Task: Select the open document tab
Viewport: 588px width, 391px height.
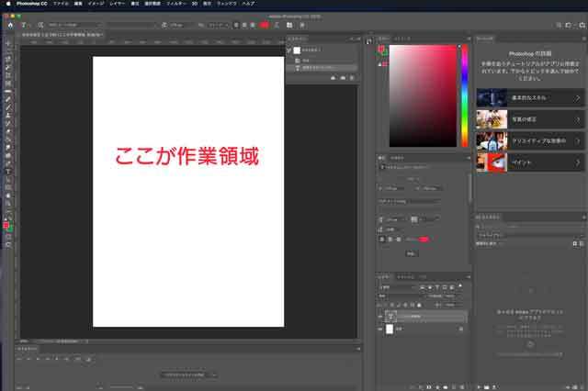Action: (62, 35)
